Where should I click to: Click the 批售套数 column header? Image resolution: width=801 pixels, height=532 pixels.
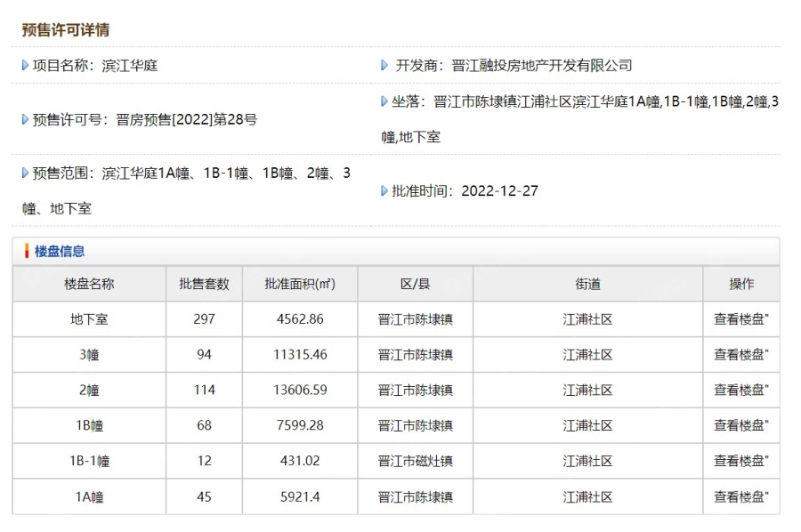(x=205, y=284)
